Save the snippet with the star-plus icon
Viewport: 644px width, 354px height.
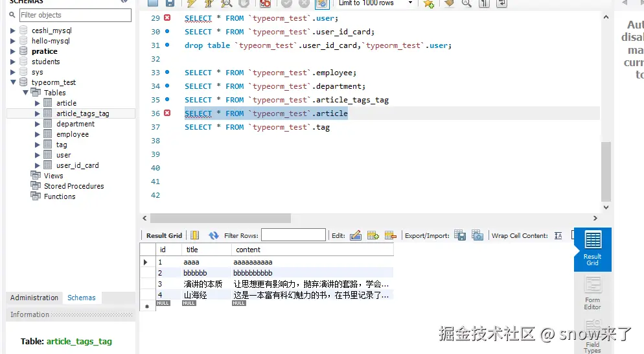429,4
